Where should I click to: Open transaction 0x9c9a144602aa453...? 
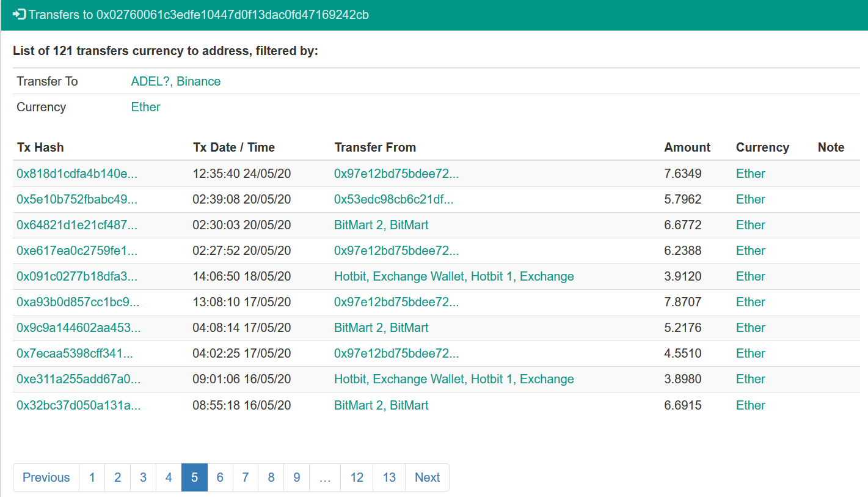(79, 328)
